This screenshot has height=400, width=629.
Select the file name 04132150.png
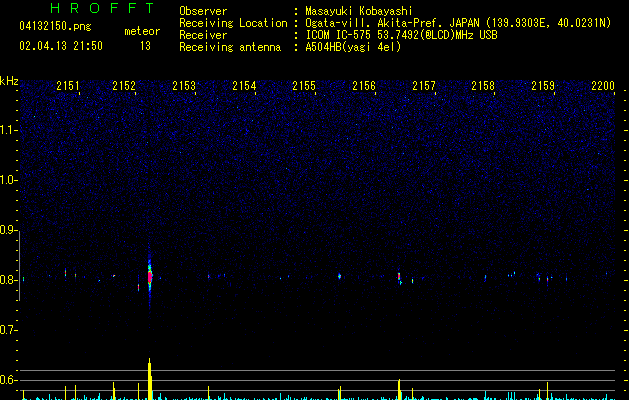click(55, 26)
